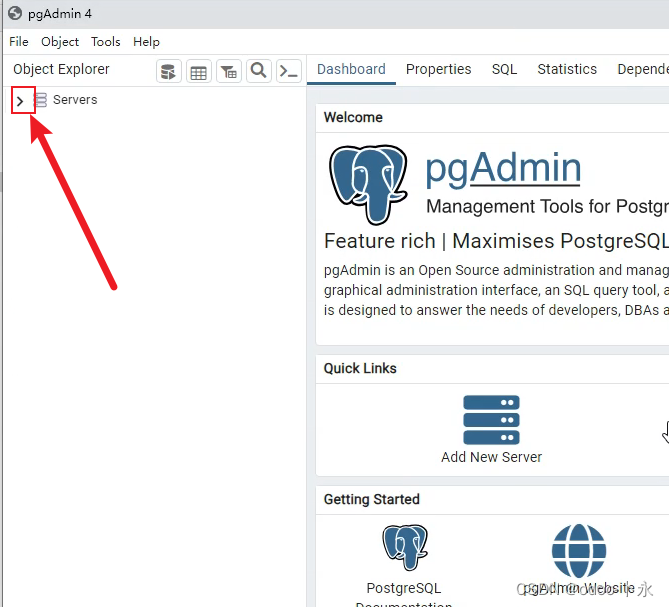Viewport: 669px width, 607px height.
Task: Open the Object menu
Action: (60, 42)
